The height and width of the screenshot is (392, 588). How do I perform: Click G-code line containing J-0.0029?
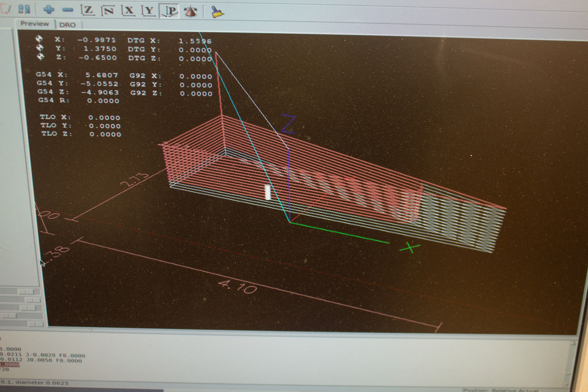[43, 355]
